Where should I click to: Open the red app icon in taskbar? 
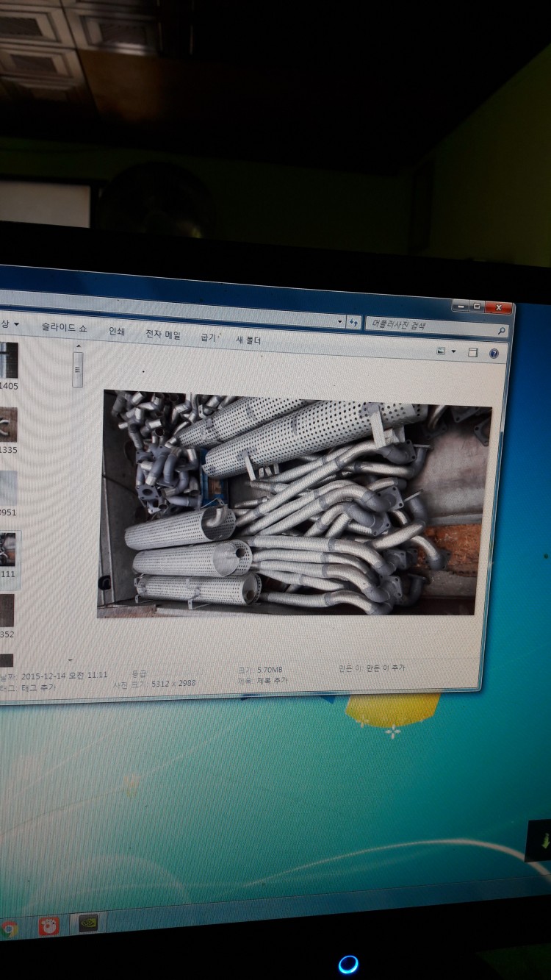48,926
